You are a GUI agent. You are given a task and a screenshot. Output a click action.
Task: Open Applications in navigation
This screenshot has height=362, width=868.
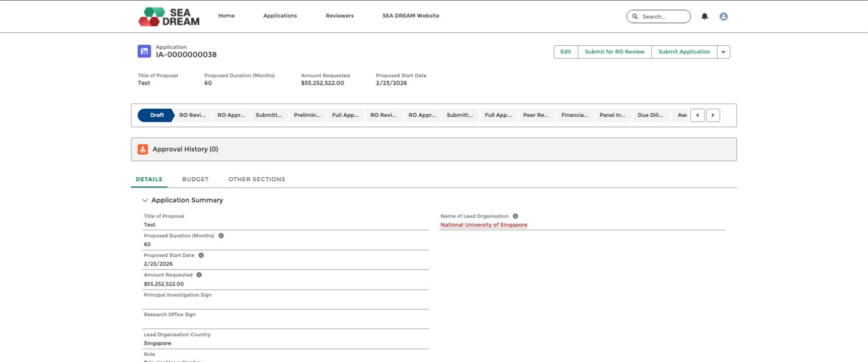coord(280,16)
